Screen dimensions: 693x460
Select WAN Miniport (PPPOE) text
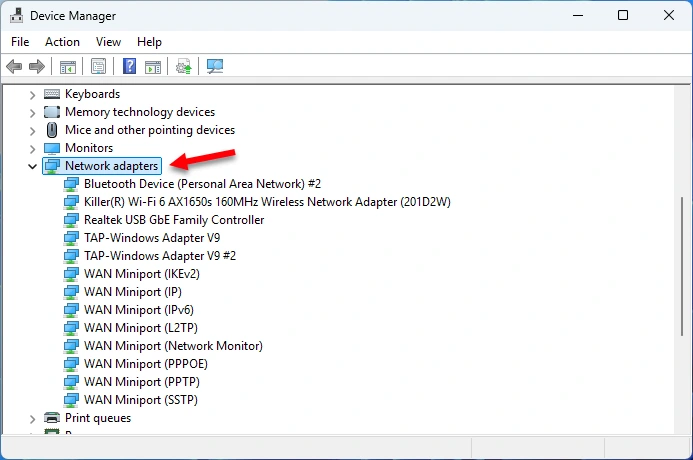click(146, 364)
